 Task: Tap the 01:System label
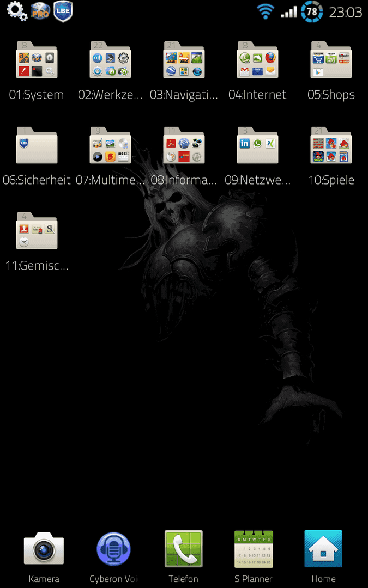[37, 95]
